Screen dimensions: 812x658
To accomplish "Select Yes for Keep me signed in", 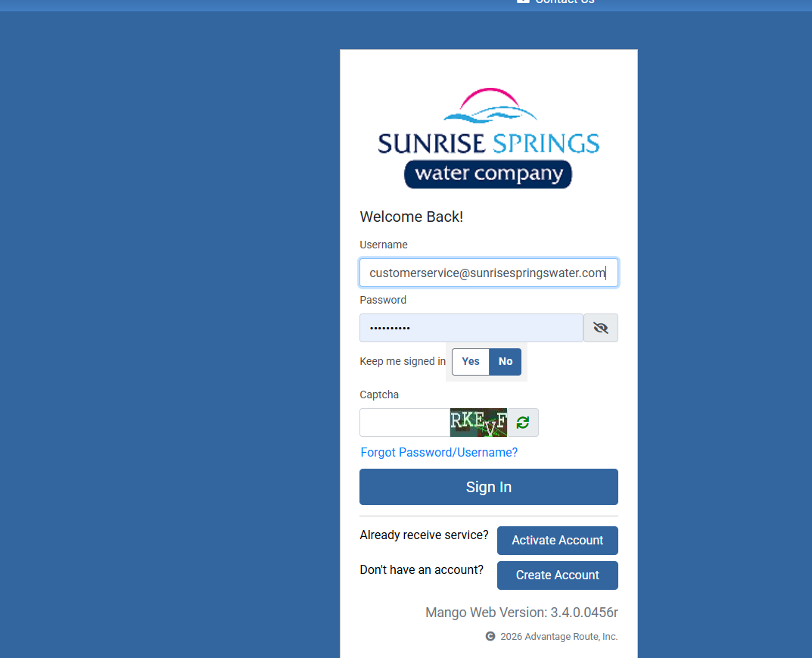I will 471,362.
